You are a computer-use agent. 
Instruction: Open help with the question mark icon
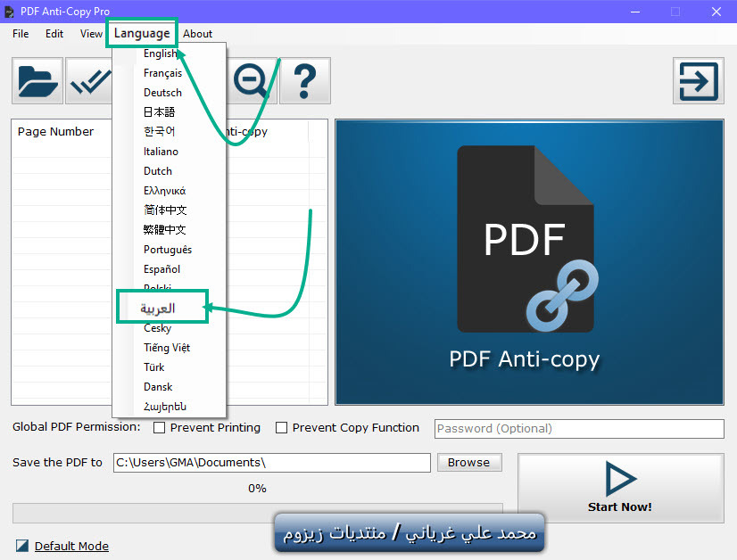click(305, 81)
